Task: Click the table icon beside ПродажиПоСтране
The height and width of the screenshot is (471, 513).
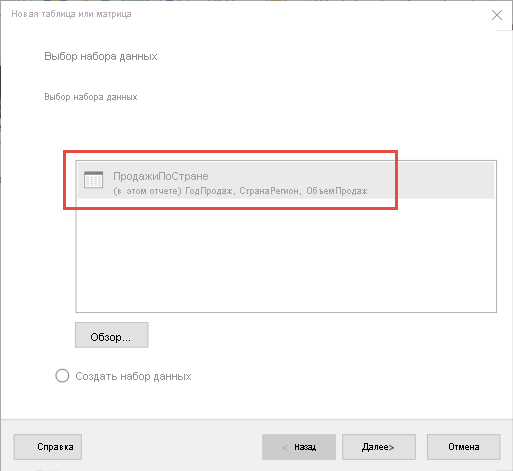Action: (94, 180)
